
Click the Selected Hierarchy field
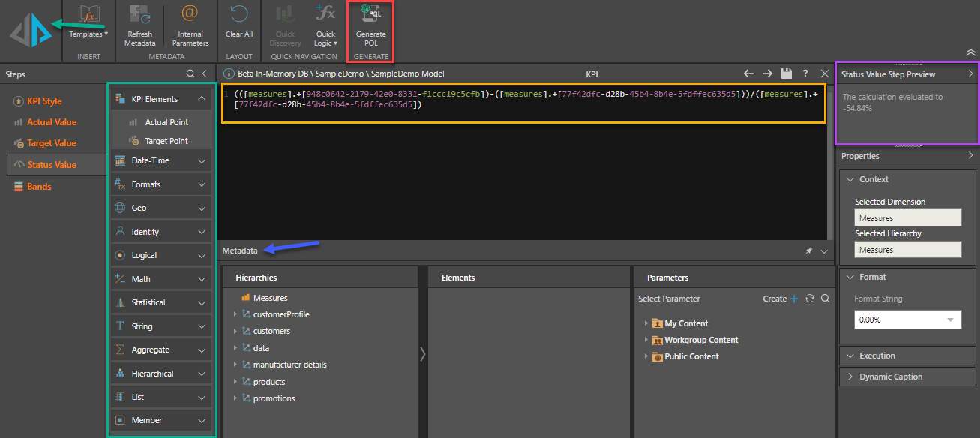[x=907, y=250]
